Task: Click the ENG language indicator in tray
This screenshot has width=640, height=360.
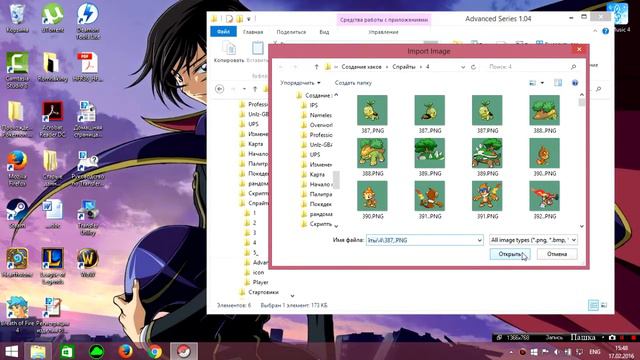Action: click(x=595, y=351)
